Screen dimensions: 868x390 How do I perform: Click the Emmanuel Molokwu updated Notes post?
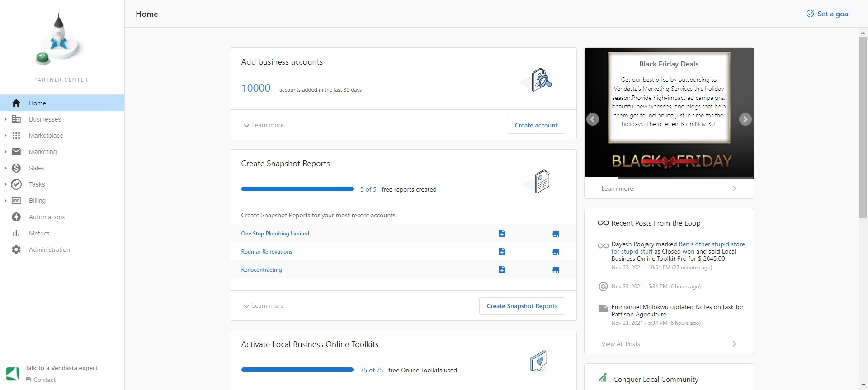677,310
